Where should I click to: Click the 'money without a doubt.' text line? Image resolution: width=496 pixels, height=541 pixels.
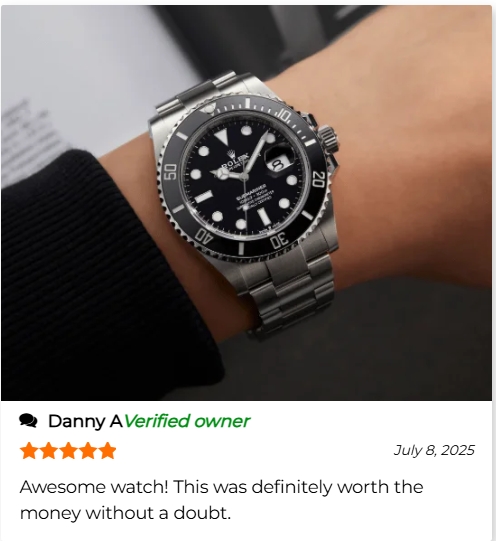(125, 513)
